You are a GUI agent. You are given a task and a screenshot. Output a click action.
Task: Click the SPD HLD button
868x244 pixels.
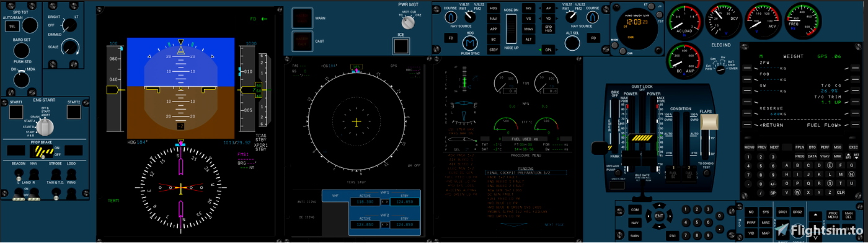click(x=549, y=29)
